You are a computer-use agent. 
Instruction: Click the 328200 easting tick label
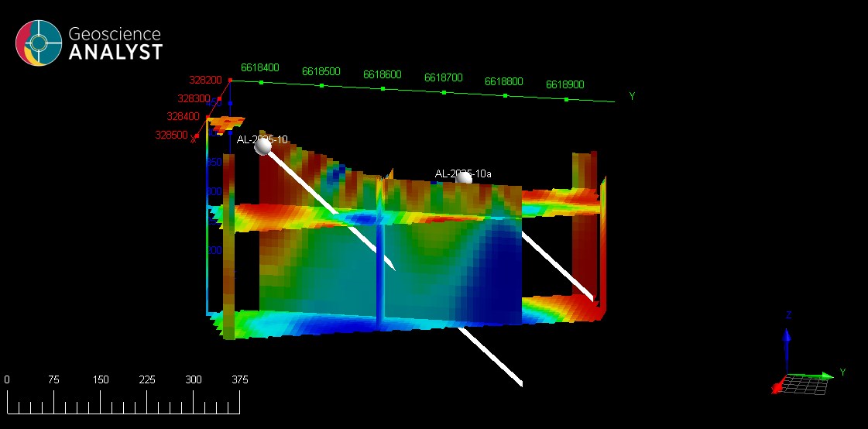pyautogui.click(x=205, y=80)
